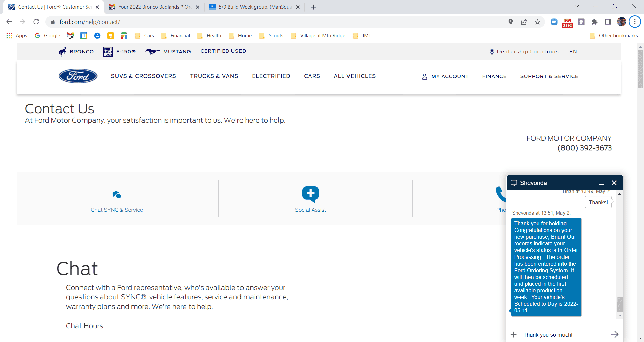Open the tab search dropdown chevron
Viewport: 644px width, 342px height.
[577, 6]
